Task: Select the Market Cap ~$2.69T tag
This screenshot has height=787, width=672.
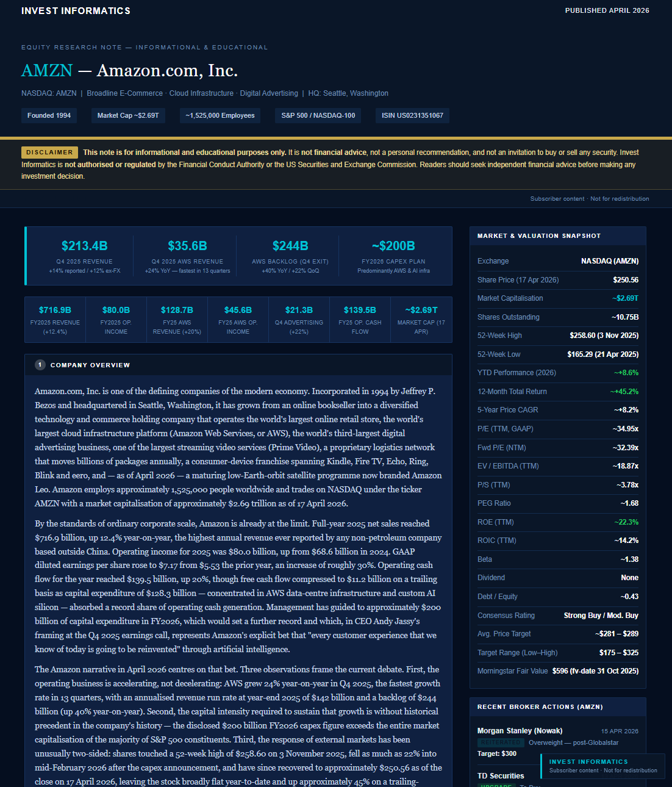Action: click(128, 115)
